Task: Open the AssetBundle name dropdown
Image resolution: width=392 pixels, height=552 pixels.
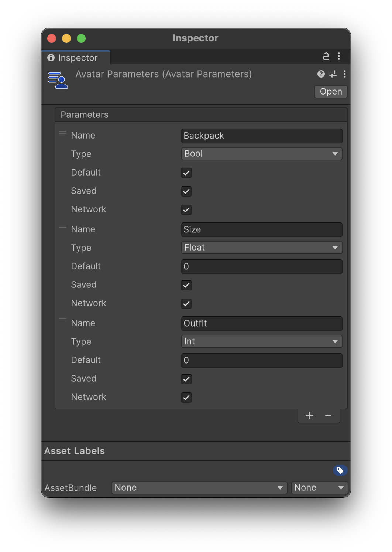Action: coord(199,488)
